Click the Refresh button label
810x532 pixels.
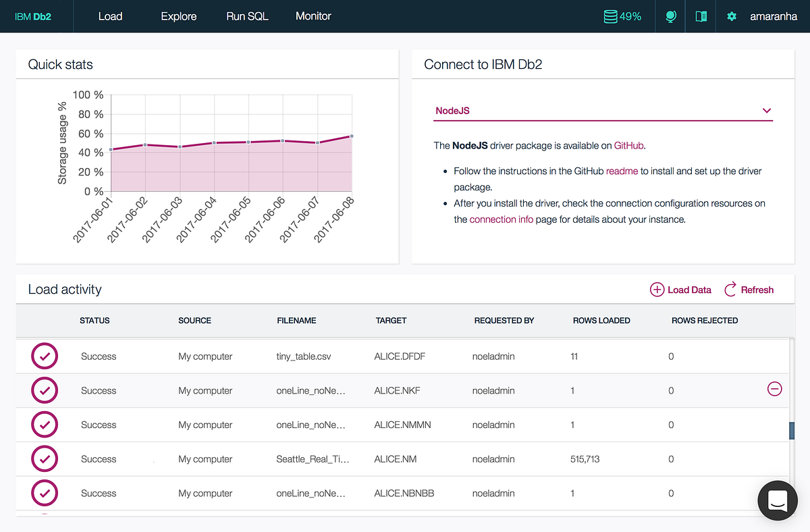(x=757, y=290)
